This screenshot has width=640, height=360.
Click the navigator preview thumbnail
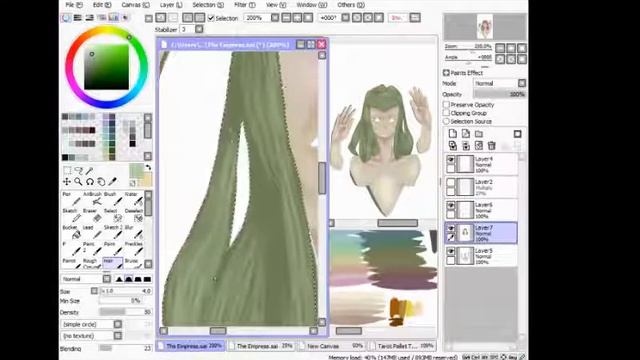pyautogui.click(x=484, y=27)
